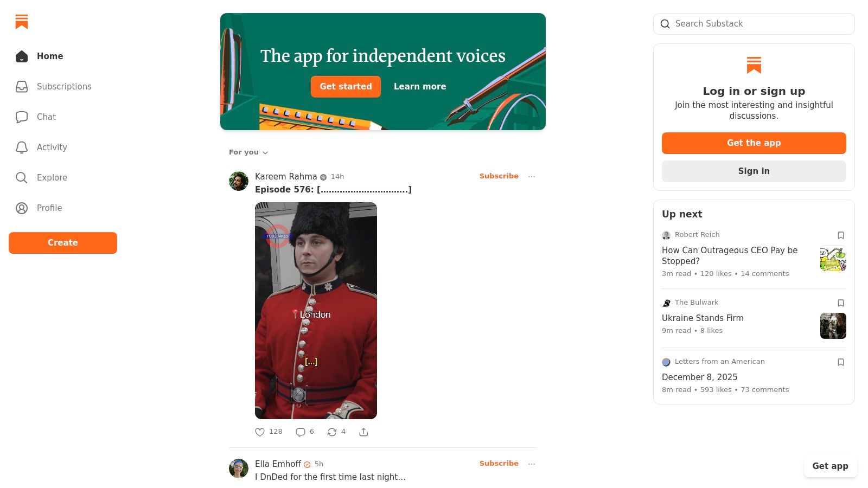Open the Chat section
868x488 pixels.
(x=46, y=117)
